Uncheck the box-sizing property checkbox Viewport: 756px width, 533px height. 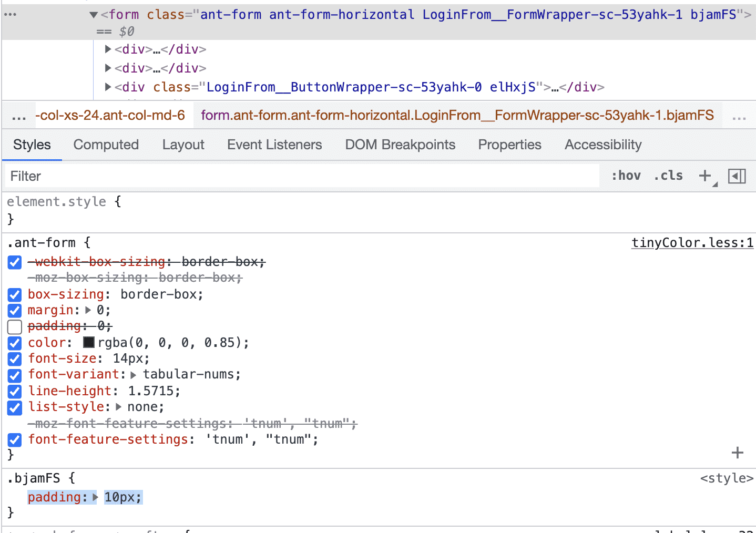(15, 294)
